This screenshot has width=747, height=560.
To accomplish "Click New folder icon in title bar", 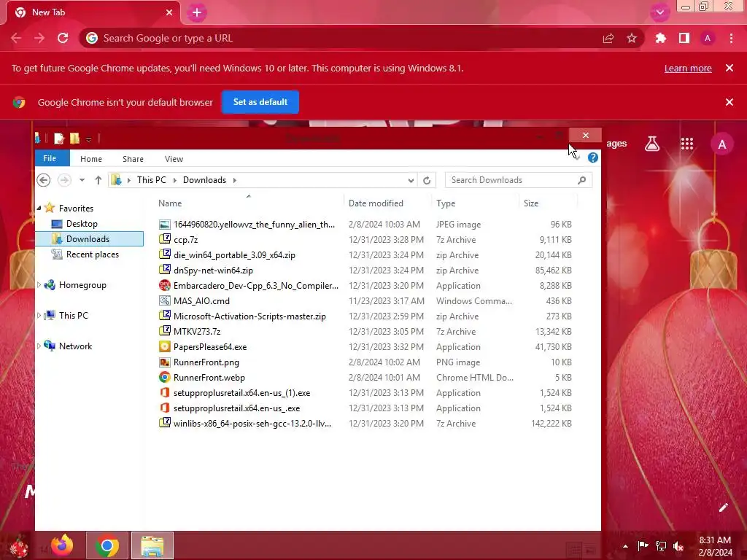I will (x=75, y=139).
